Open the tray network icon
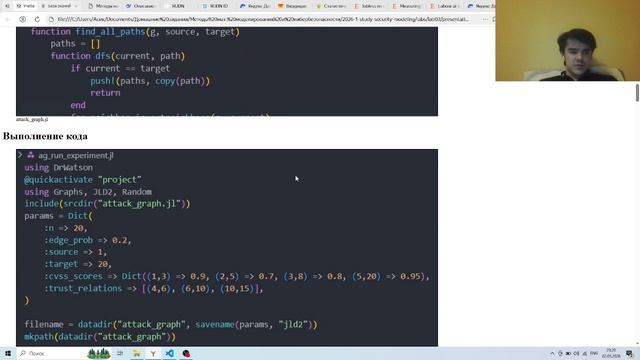Image resolution: width=640 pixels, height=360 pixels. click(584, 353)
